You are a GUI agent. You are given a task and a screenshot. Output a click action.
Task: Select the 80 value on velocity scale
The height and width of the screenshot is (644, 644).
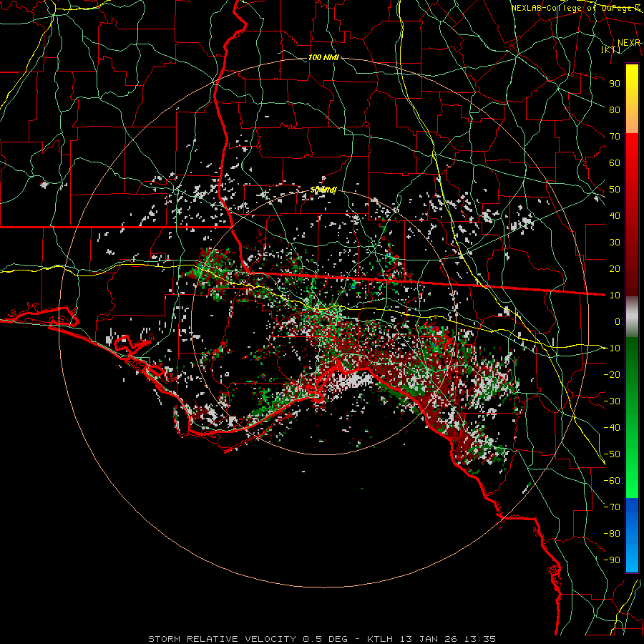[615, 109]
